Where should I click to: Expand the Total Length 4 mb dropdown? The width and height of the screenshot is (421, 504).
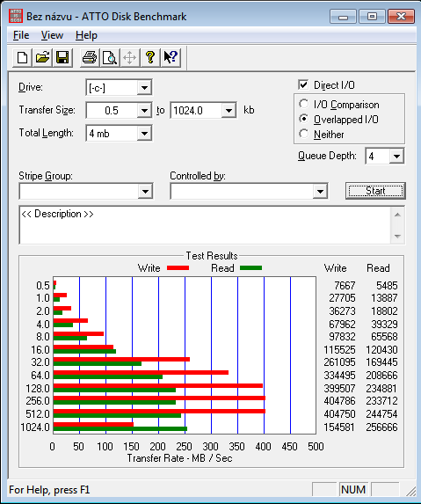pos(144,134)
